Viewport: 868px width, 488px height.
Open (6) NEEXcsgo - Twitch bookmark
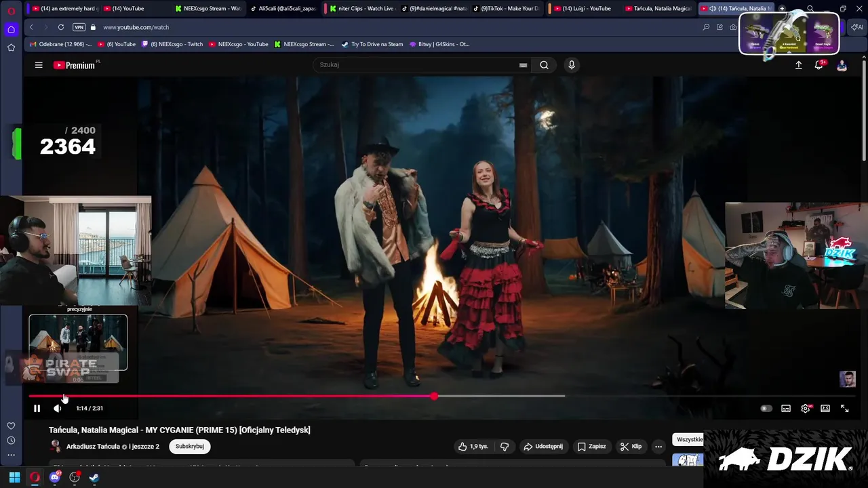click(x=172, y=44)
